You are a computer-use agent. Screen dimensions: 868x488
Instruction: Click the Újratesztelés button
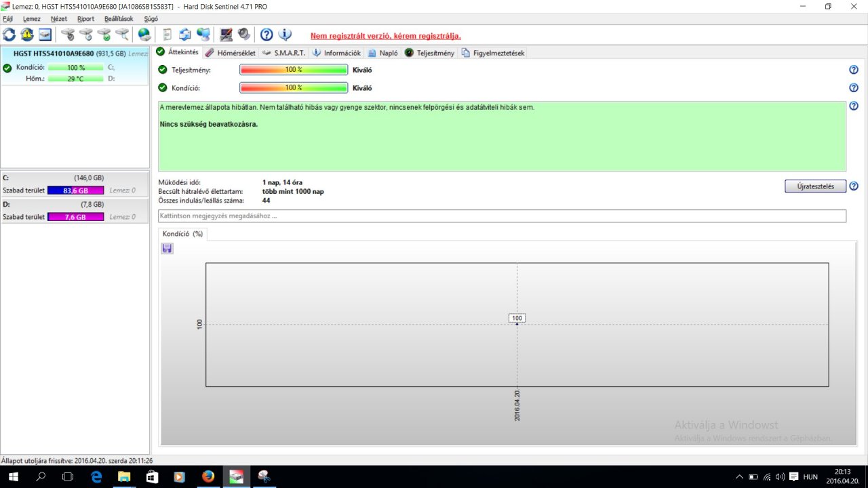(815, 186)
